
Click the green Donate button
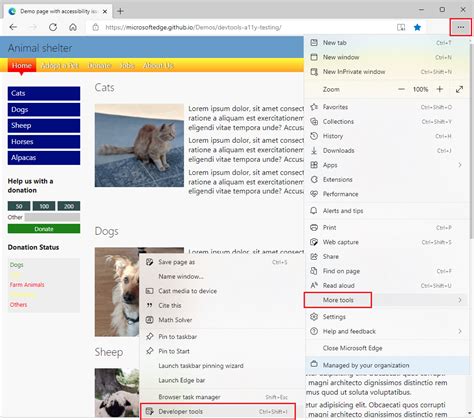(x=44, y=229)
